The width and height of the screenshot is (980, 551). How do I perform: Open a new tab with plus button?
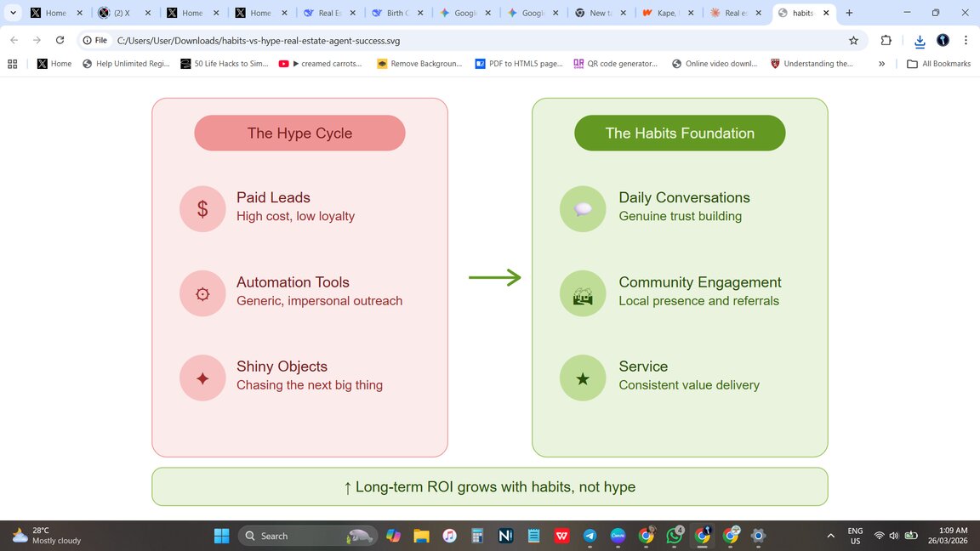pos(849,13)
